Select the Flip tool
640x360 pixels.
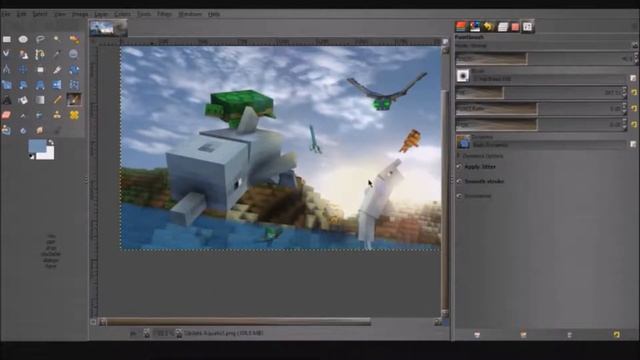coord(57,85)
